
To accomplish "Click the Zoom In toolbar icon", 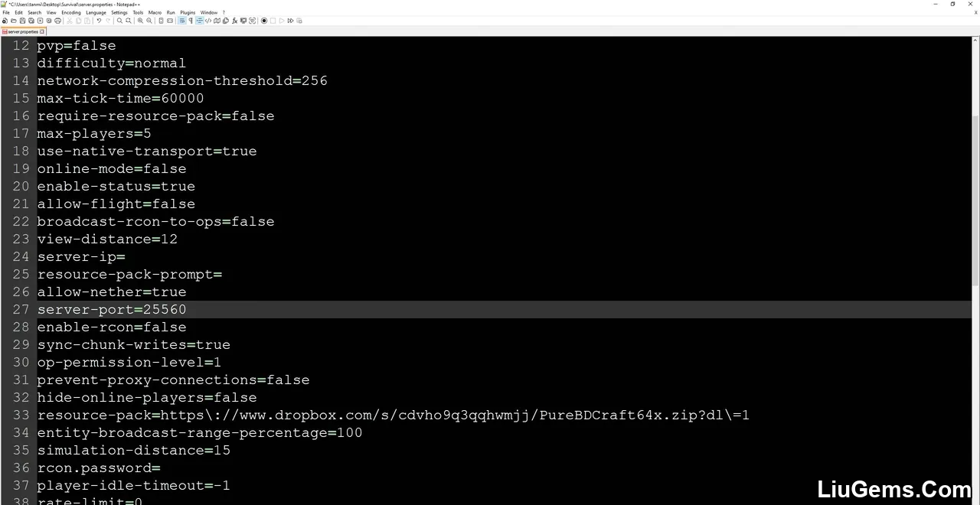I will 140,21.
